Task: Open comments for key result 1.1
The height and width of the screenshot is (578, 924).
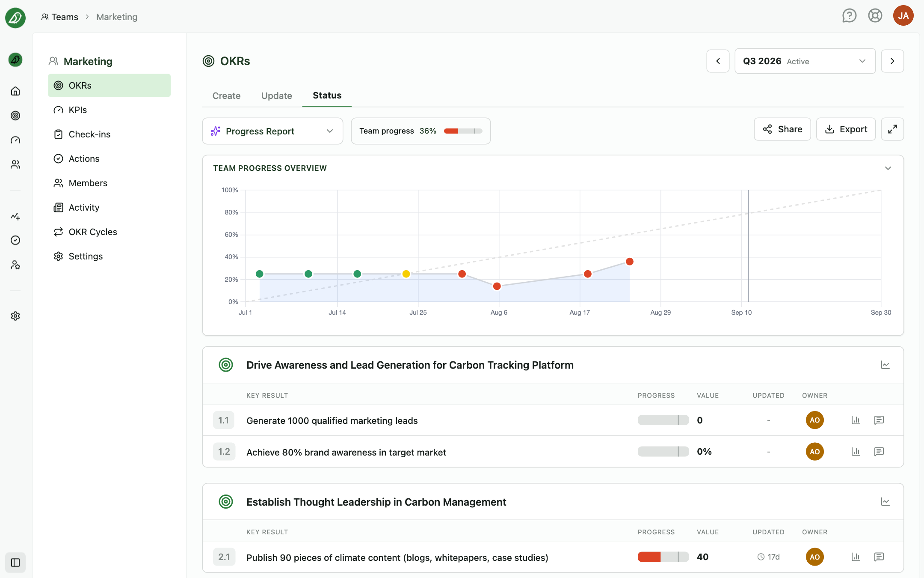Action: pyautogui.click(x=879, y=420)
